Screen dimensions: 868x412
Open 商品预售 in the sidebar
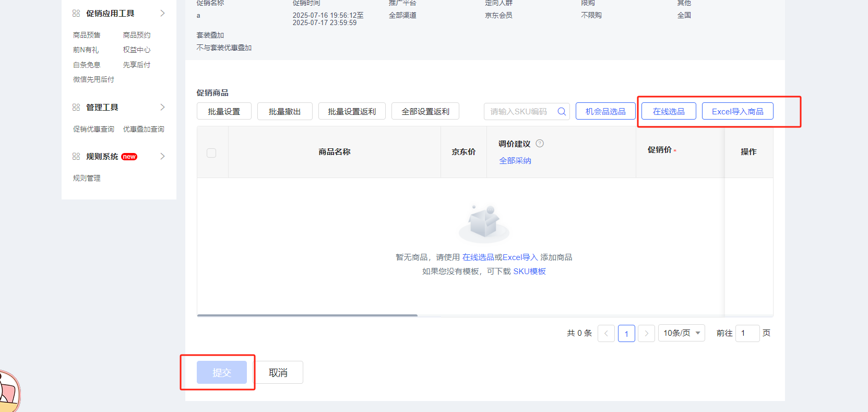tap(87, 35)
